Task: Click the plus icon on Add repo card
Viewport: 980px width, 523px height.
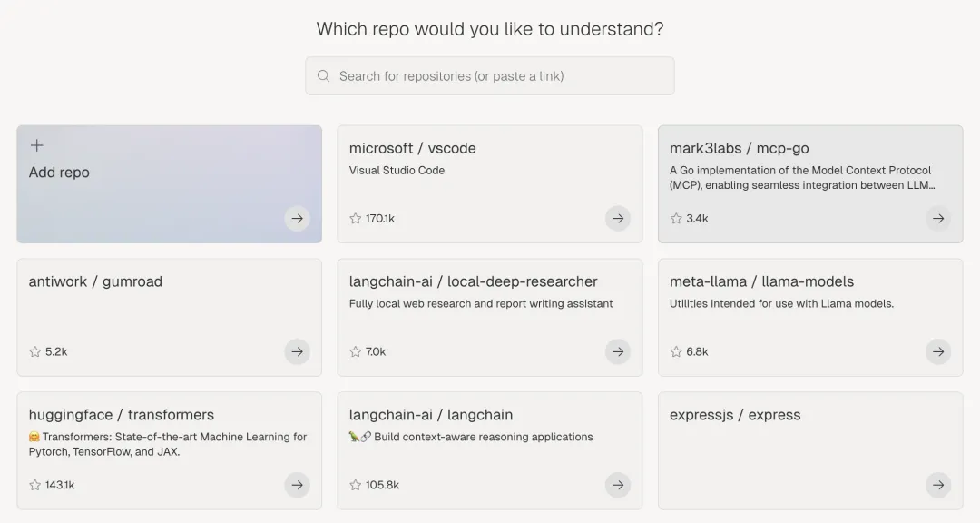Action: click(x=37, y=145)
